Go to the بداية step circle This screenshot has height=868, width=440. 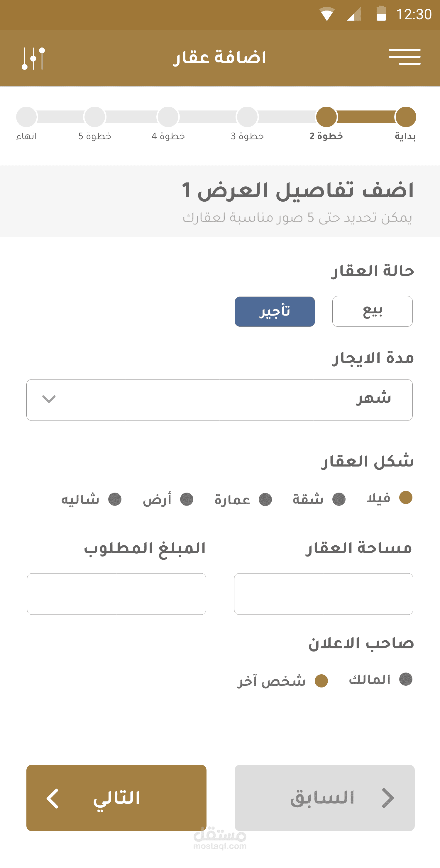click(406, 117)
